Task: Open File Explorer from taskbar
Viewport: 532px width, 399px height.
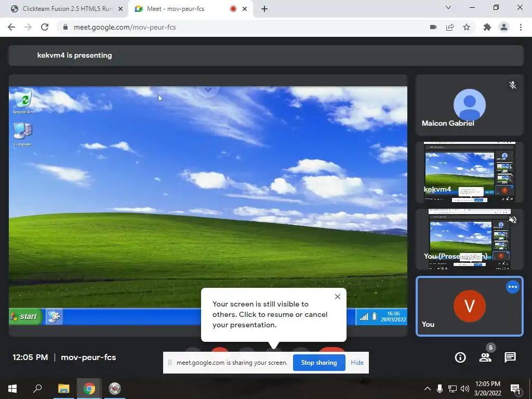Action: pos(63,389)
